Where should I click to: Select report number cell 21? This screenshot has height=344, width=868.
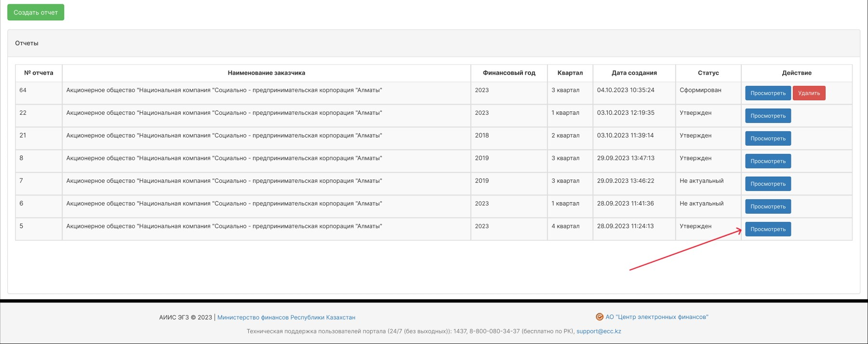(39, 138)
